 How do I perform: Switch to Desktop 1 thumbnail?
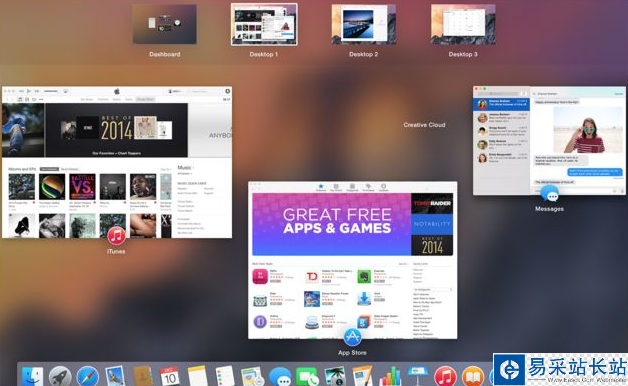pos(264,24)
